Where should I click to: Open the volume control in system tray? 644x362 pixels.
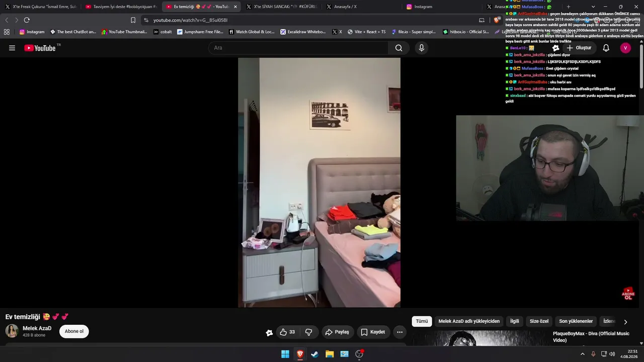pyautogui.click(x=612, y=354)
